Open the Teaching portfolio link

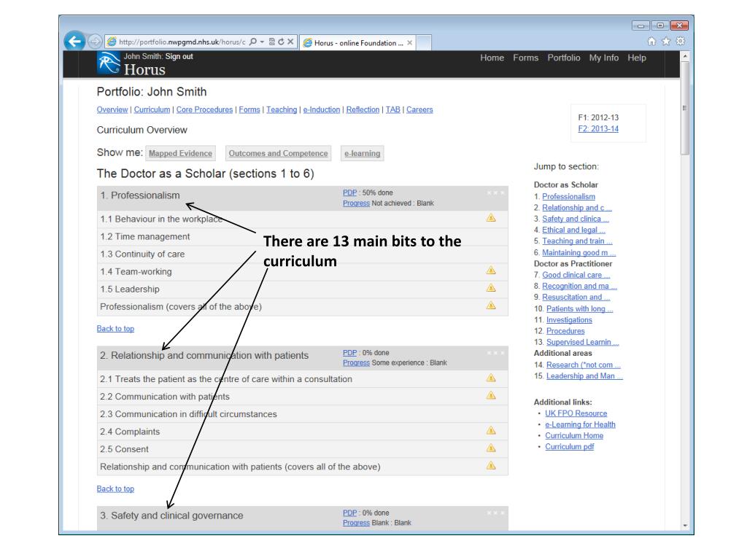point(282,109)
